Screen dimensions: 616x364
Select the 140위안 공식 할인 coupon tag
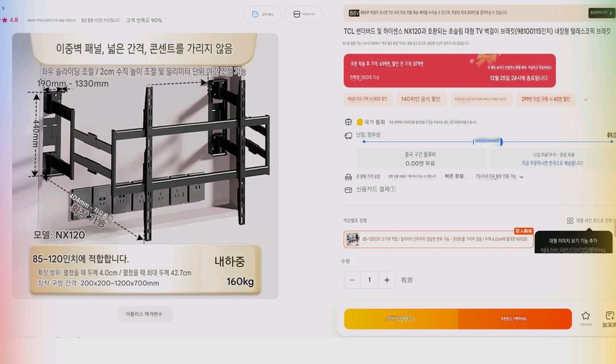(x=421, y=99)
